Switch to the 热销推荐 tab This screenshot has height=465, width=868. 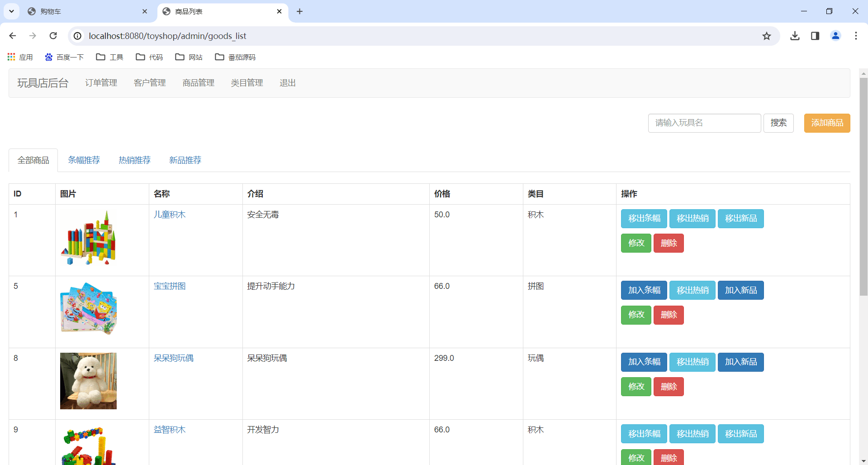coord(135,160)
